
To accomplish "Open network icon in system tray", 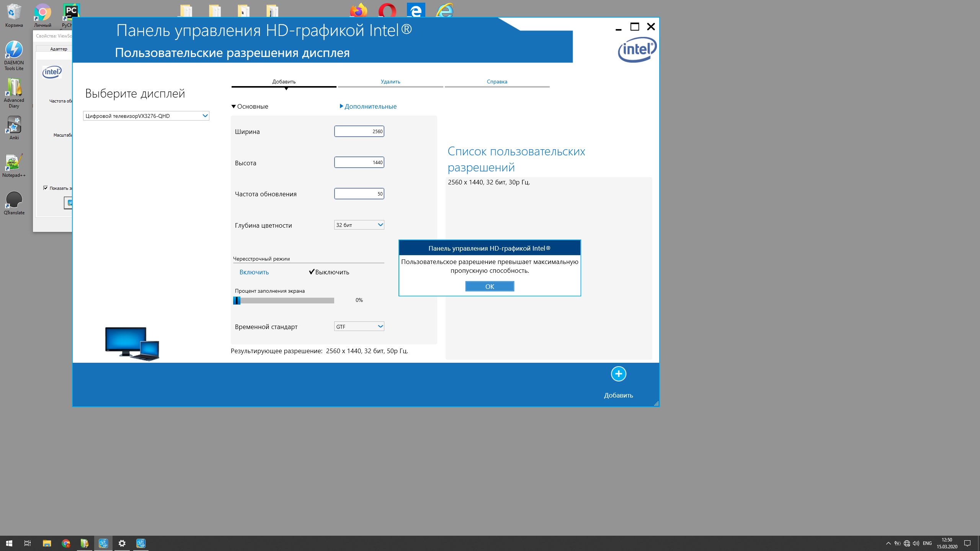I will pos(907,543).
